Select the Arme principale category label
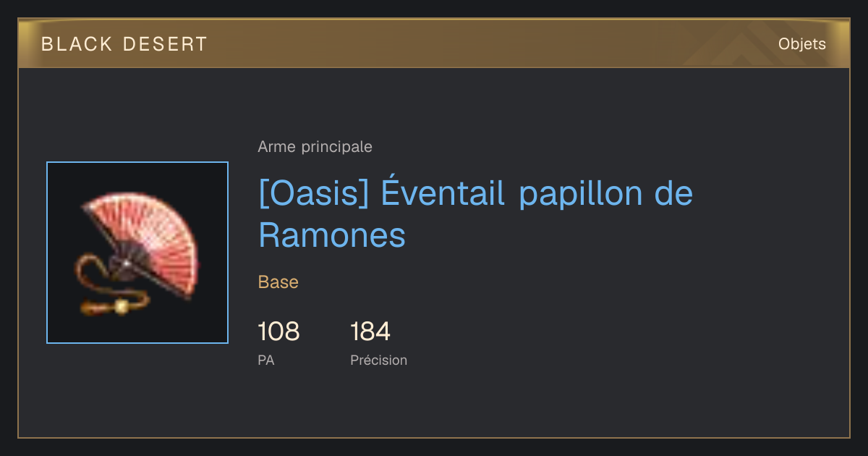Screen dimensions: 868x456 pos(315,147)
